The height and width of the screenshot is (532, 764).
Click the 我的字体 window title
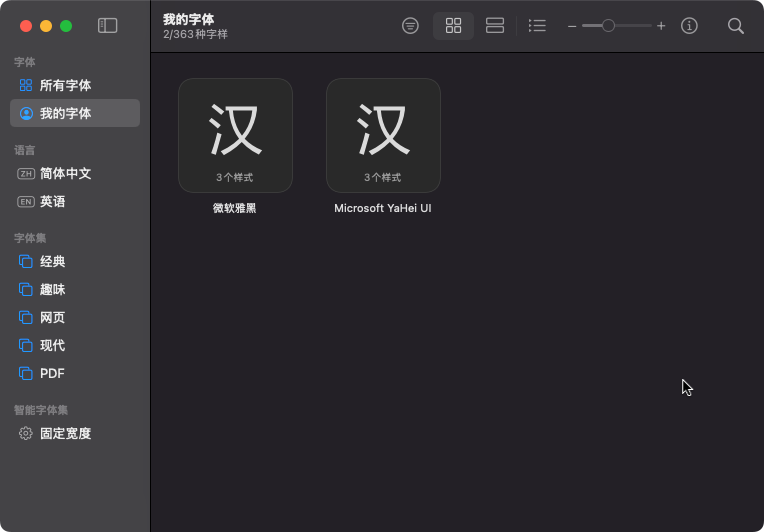point(189,19)
